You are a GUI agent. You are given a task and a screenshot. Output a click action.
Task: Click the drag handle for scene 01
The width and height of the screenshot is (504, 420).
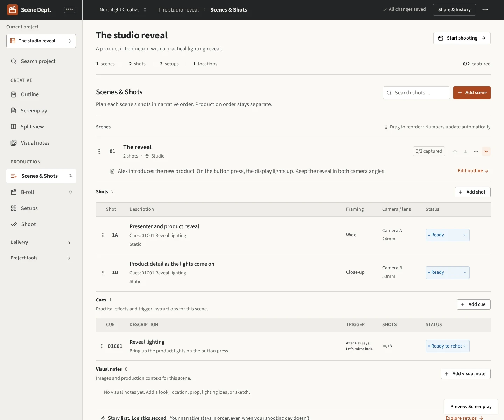tap(99, 151)
